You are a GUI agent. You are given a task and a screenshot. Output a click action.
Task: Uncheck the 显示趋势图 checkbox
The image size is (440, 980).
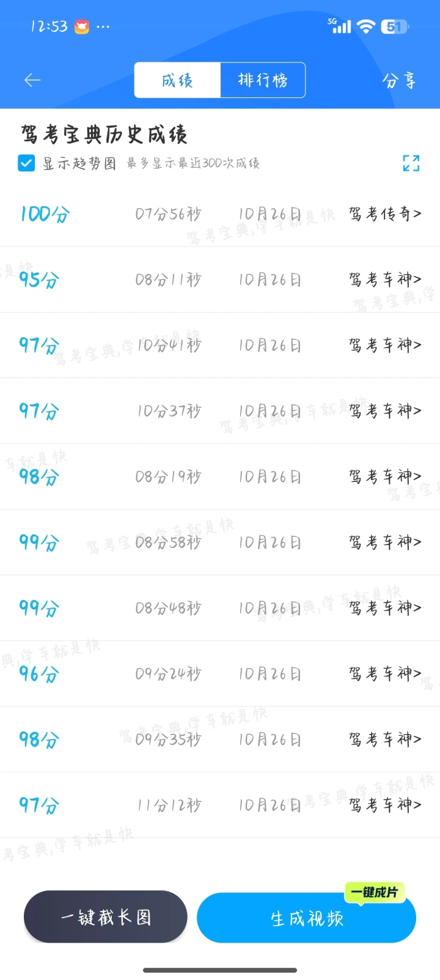pyautogui.click(x=26, y=163)
